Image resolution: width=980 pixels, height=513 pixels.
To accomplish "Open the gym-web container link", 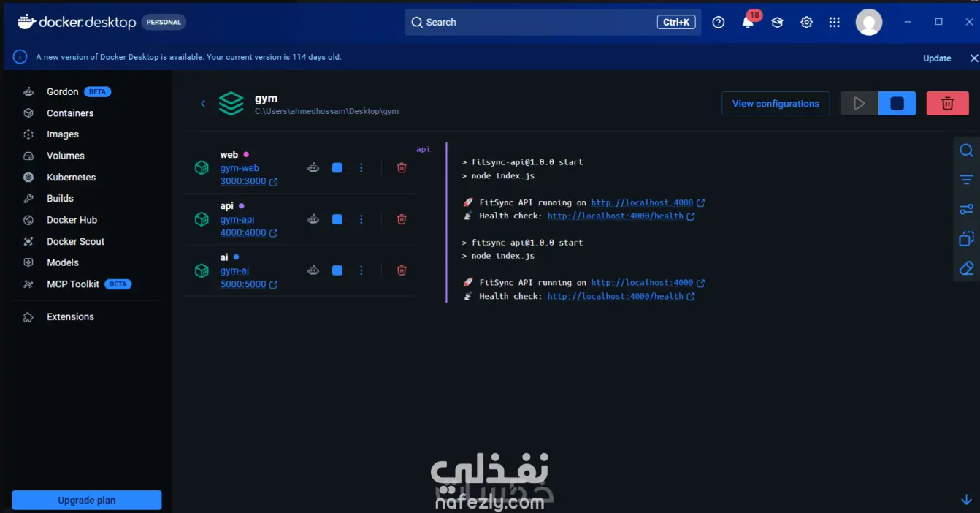I will 240,168.
